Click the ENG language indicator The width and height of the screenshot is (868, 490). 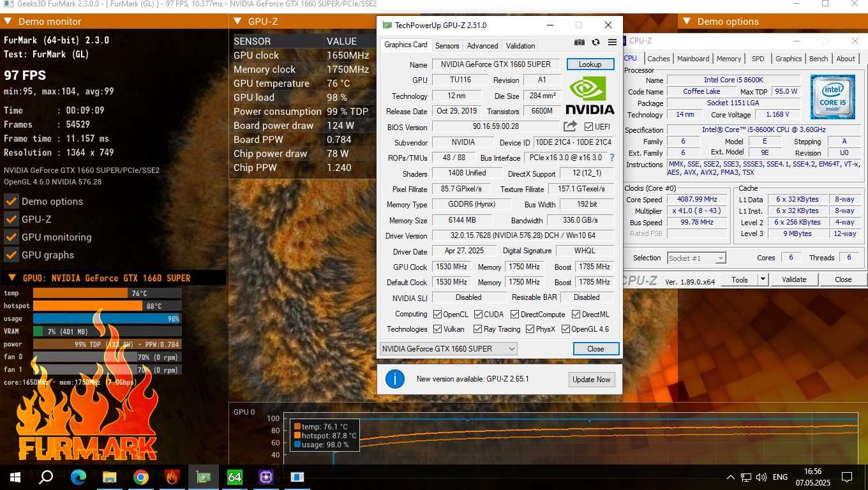coord(780,477)
